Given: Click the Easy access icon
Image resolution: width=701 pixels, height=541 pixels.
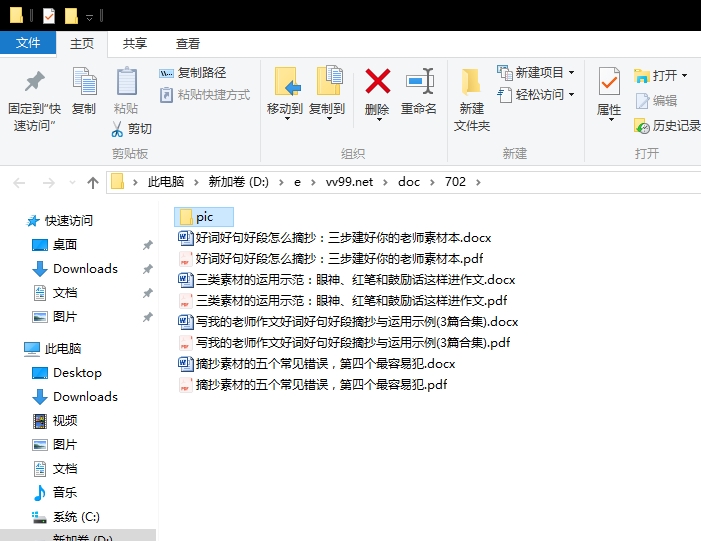Looking at the screenshot, I should (x=505, y=95).
